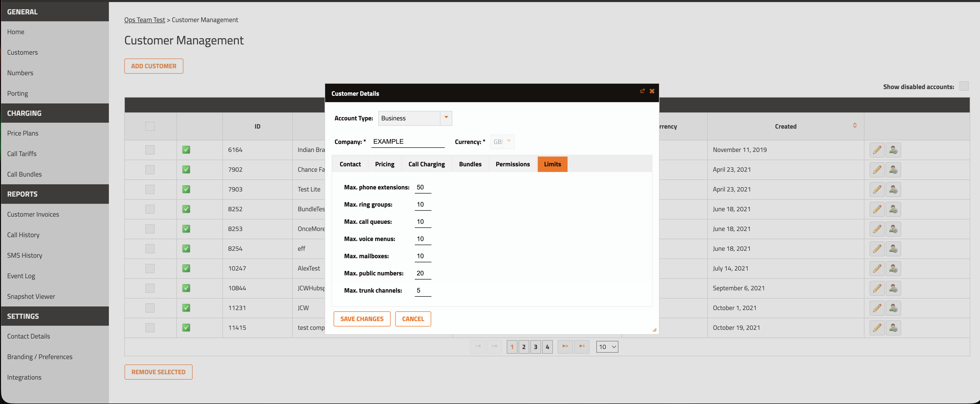
Task: Go to the next page arrow
Action: pyautogui.click(x=565, y=346)
